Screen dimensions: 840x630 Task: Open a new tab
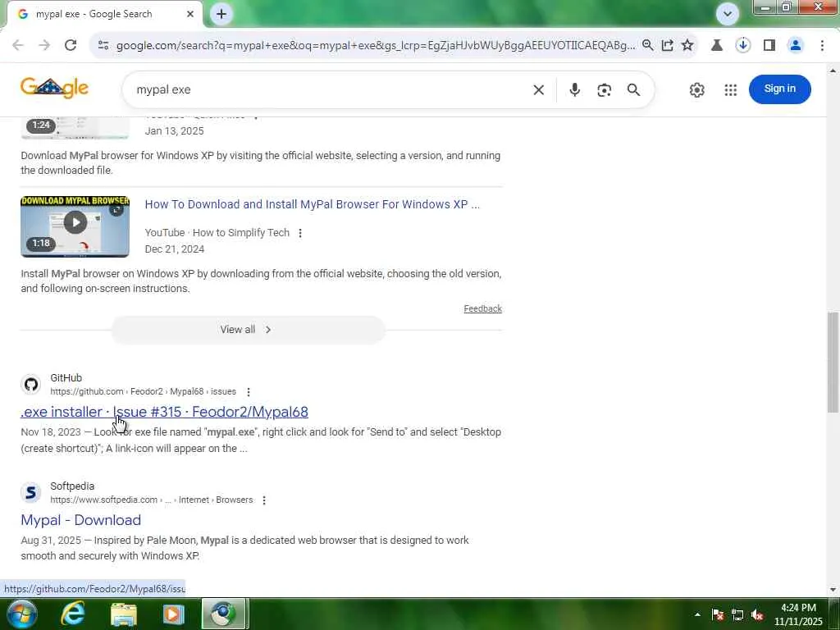pos(221,14)
